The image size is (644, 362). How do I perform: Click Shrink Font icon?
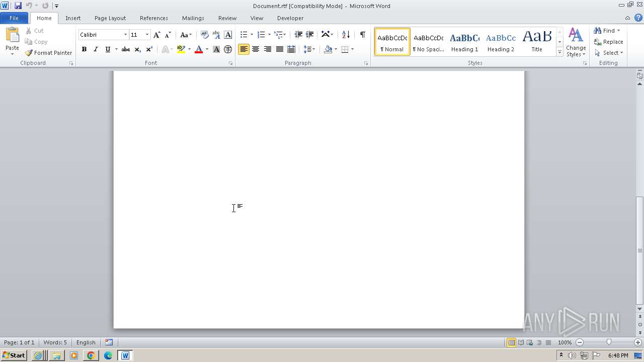pyautogui.click(x=168, y=35)
